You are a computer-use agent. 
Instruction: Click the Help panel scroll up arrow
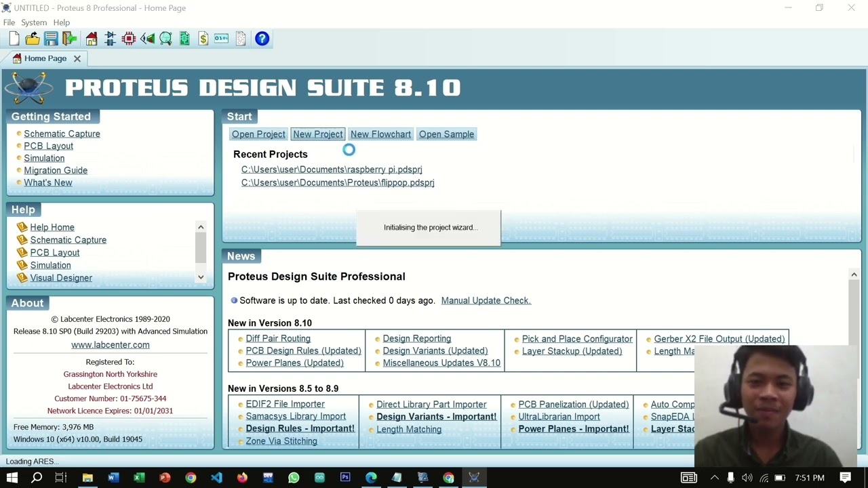[x=201, y=226]
